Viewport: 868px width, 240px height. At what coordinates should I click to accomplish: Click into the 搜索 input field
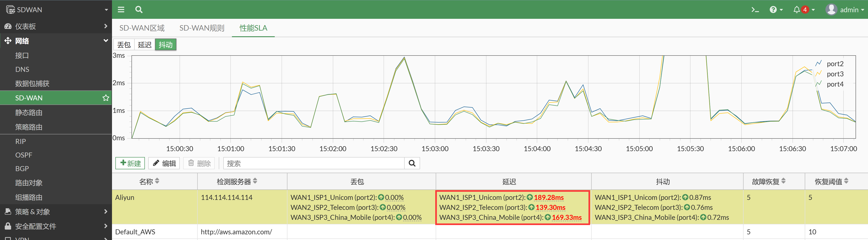pos(313,163)
